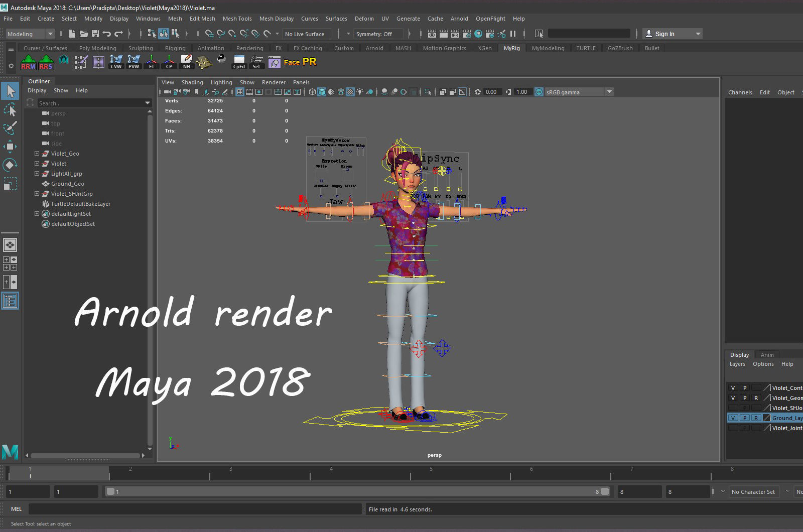This screenshot has height=532, width=803.
Task: Click the RRS shelf icon
Action: click(46, 62)
